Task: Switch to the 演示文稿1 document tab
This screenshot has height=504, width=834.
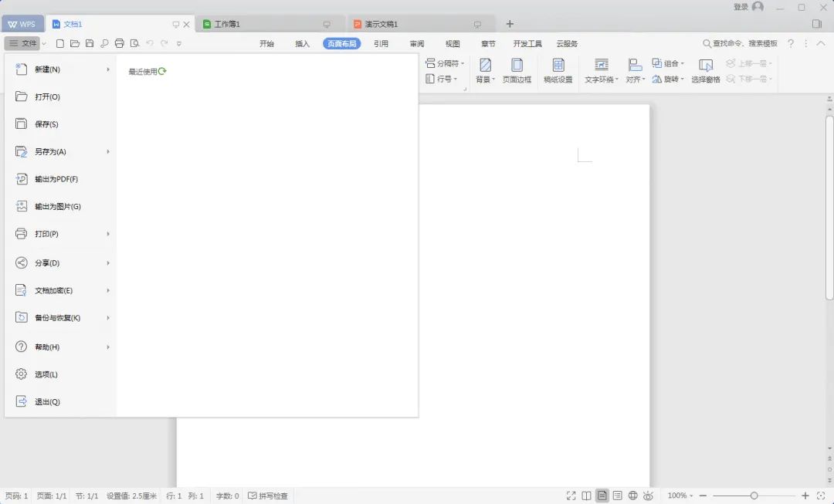Action: coord(420,24)
